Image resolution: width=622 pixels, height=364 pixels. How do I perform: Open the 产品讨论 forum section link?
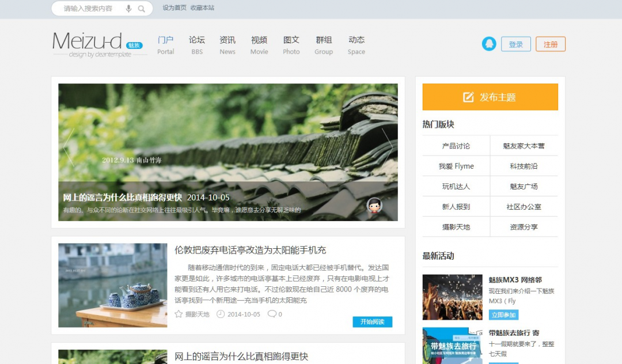tap(456, 146)
